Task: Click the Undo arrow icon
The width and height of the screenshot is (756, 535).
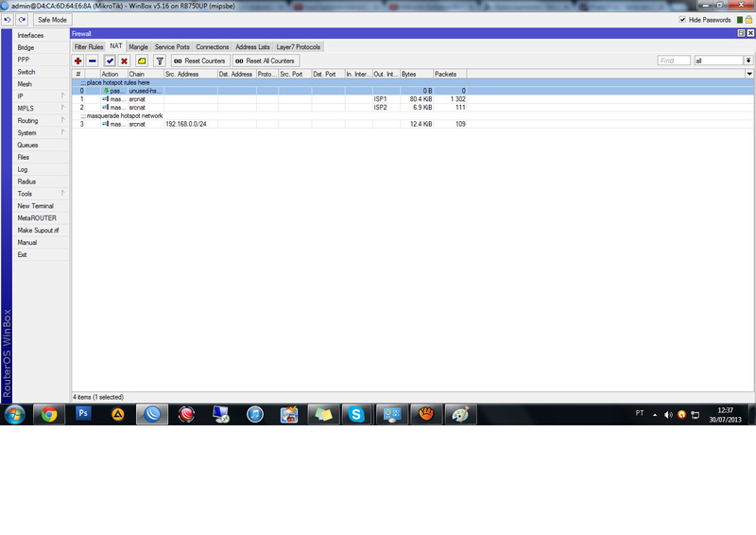Action: coord(8,20)
